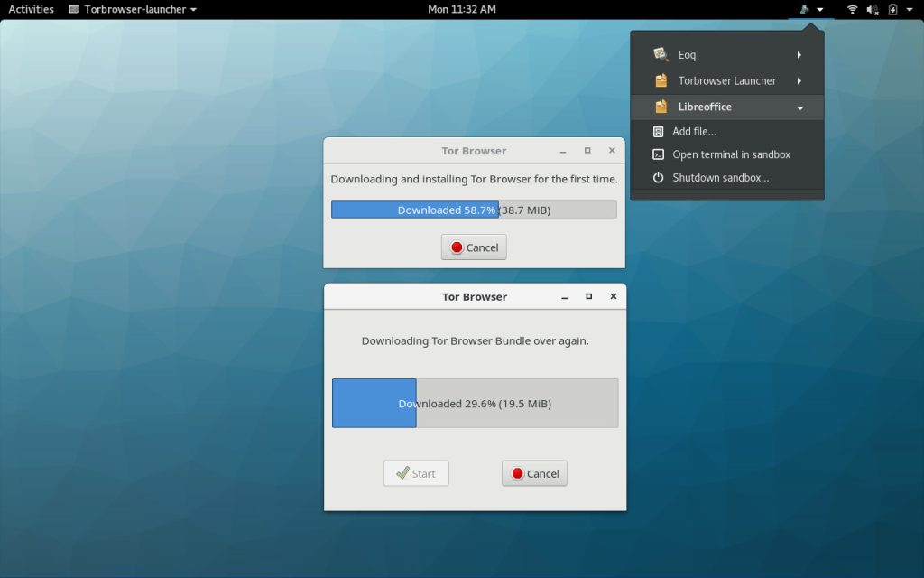
Task: Cancel the first-time Tor Browser download
Action: tap(474, 247)
